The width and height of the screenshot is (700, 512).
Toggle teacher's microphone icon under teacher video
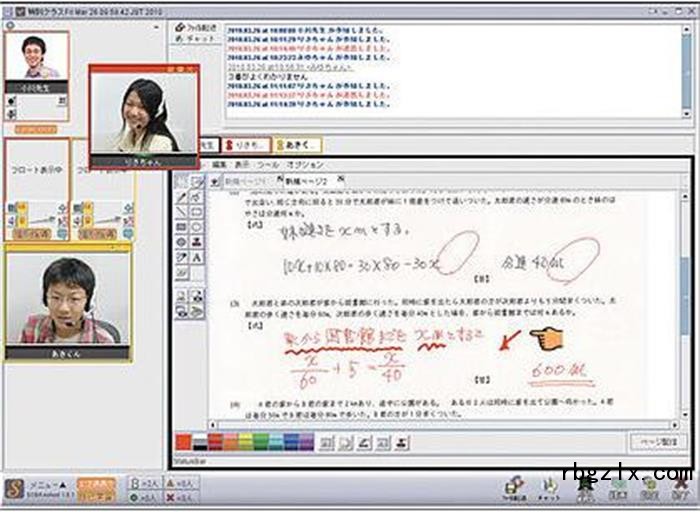coord(12,101)
